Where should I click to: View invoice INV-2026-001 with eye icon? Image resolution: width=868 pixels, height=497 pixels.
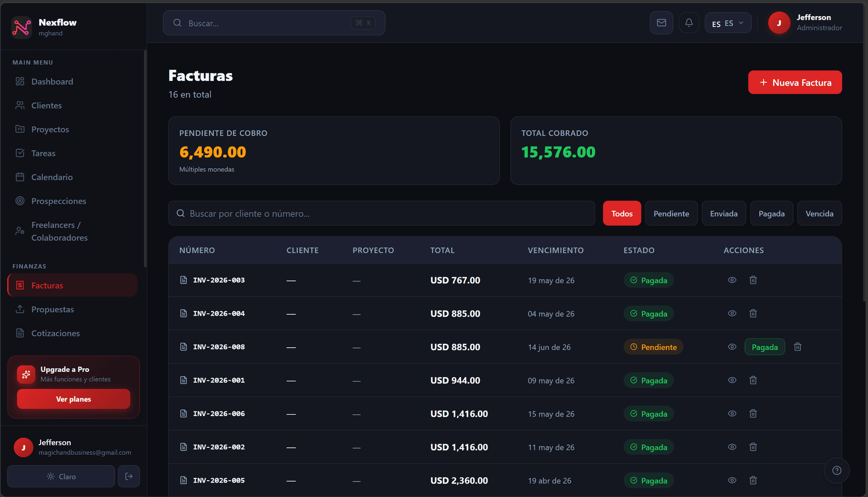[732, 380]
